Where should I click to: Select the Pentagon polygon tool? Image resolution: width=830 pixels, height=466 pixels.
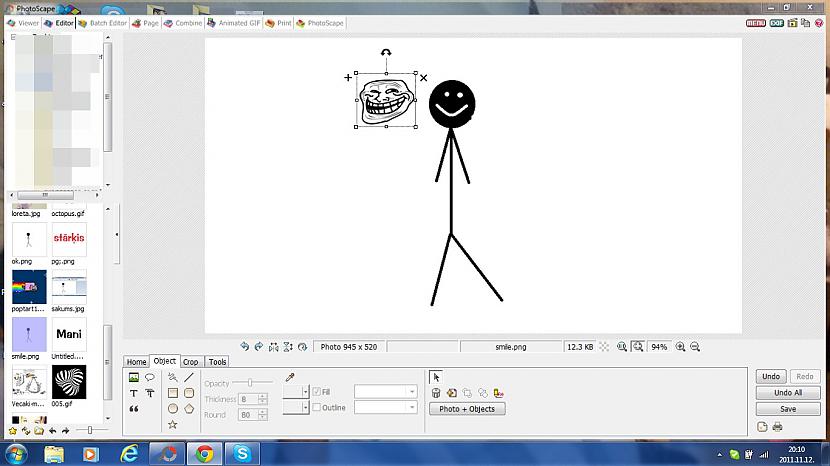[x=189, y=409]
